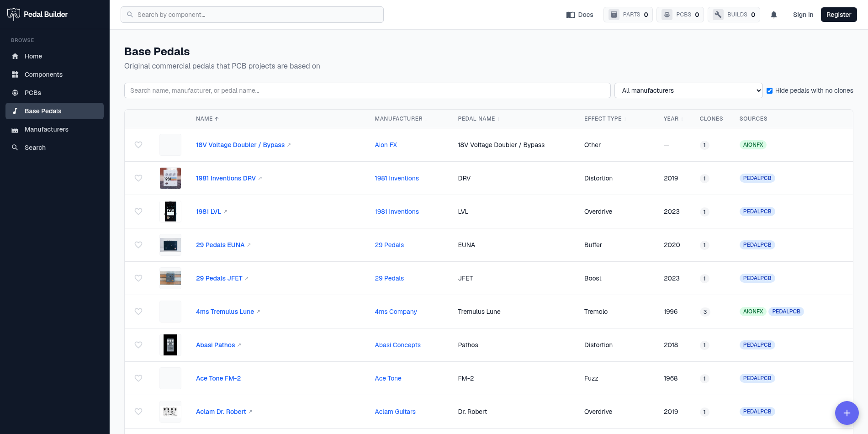Favorite the 4ms Tremulus Lune heart

click(x=138, y=312)
